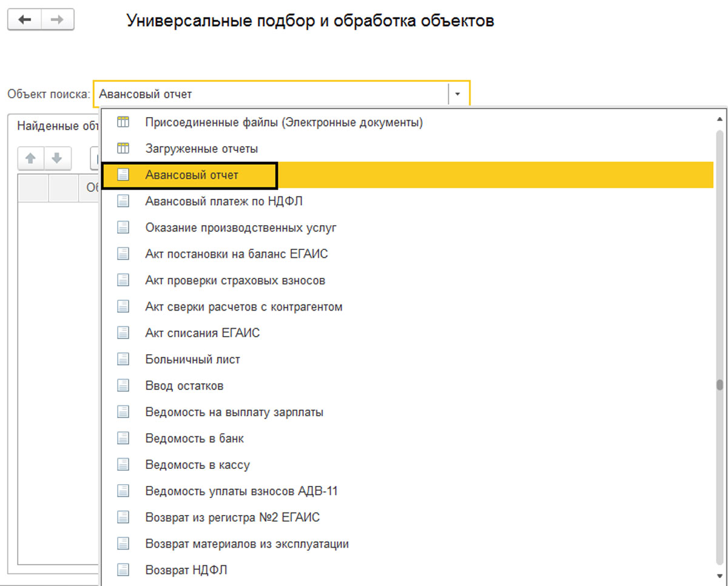Click the document icon beside Возврат НДФЛ

[x=123, y=570]
